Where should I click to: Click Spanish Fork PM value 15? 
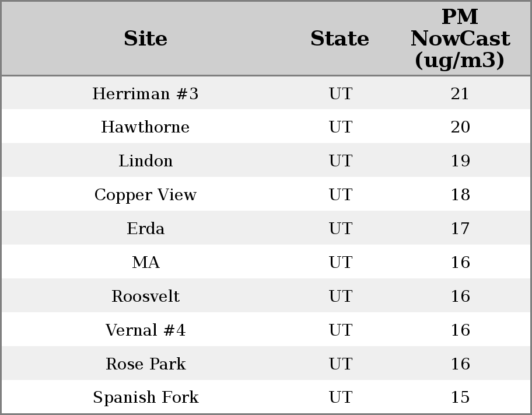tap(460, 397)
